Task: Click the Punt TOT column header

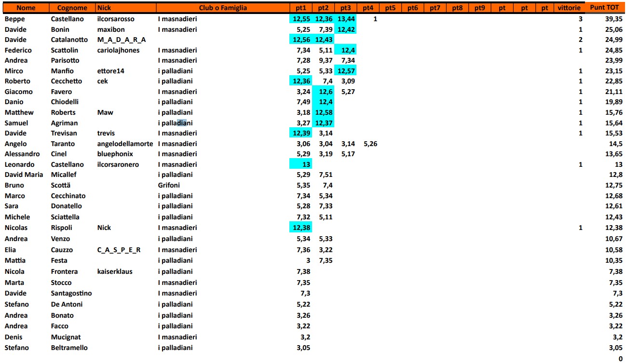Action: pyautogui.click(x=604, y=8)
